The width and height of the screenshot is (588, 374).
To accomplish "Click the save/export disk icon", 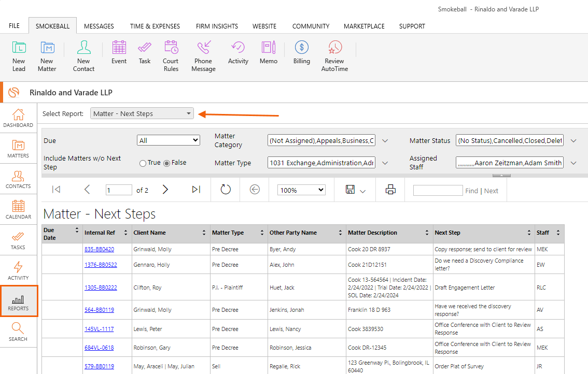I will click(350, 190).
